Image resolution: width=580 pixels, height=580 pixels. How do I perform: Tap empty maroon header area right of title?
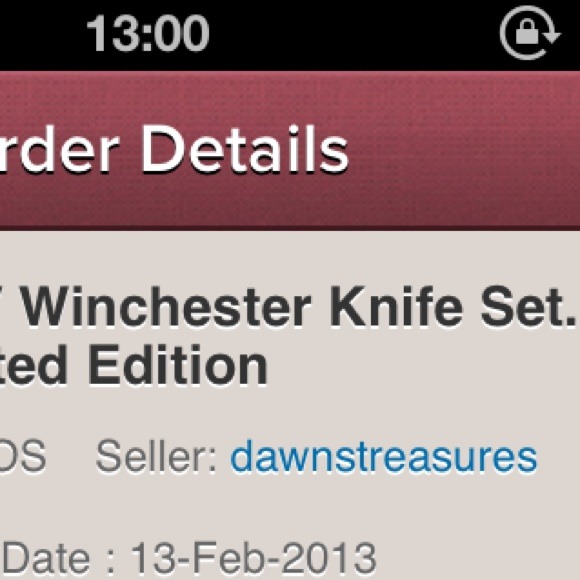(x=462, y=150)
